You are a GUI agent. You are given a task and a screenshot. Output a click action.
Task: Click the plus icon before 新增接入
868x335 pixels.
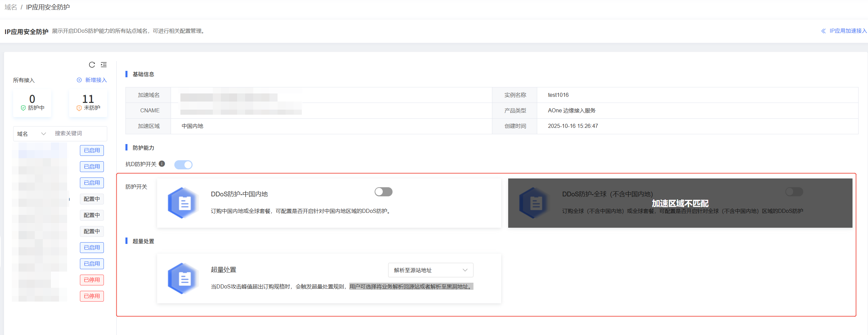(79, 80)
